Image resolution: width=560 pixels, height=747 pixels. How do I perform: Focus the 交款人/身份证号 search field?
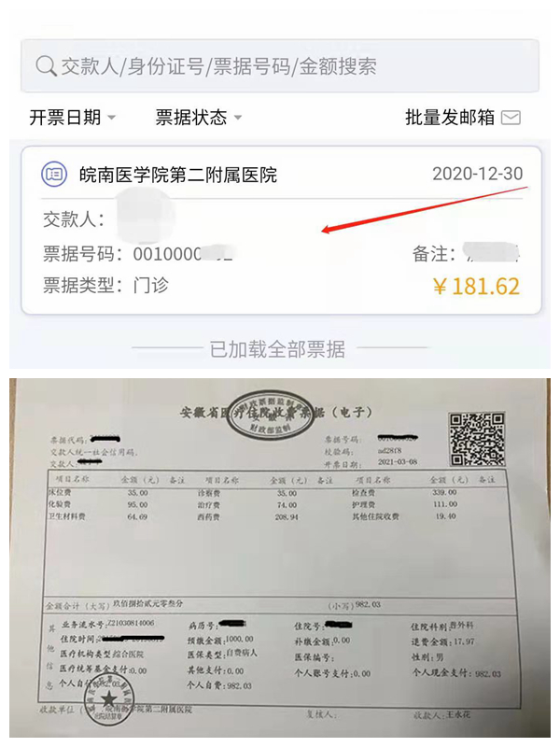[280, 65]
